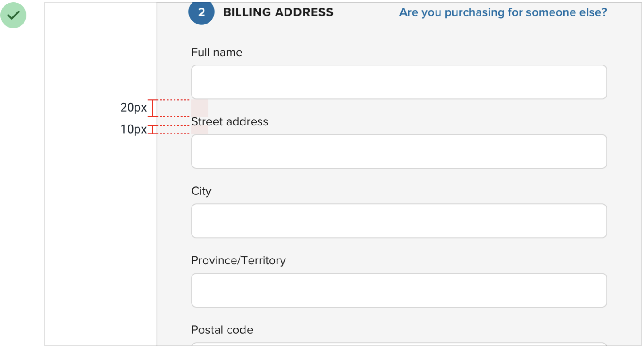Click the Street address label
This screenshot has height=348, width=644.
(x=230, y=122)
